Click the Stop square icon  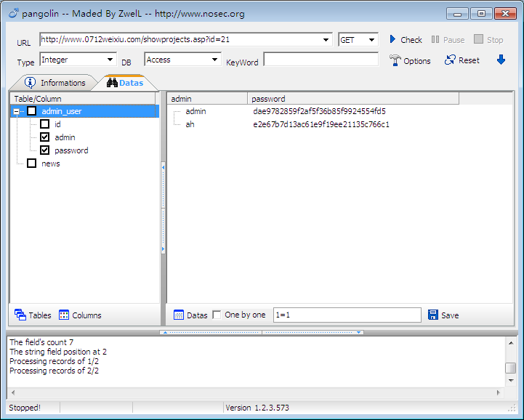pyautogui.click(x=478, y=39)
